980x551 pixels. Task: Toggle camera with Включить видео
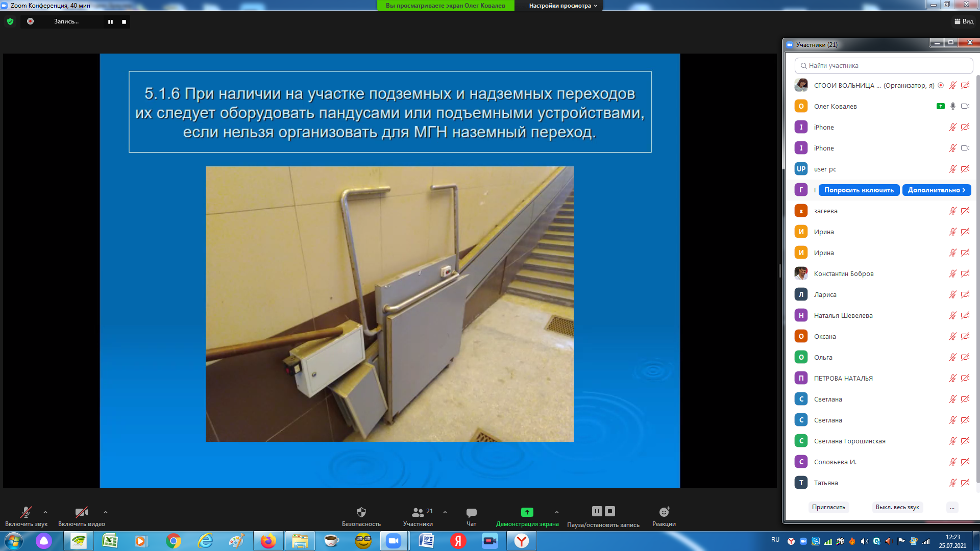pyautogui.click(x=81, y=512)
